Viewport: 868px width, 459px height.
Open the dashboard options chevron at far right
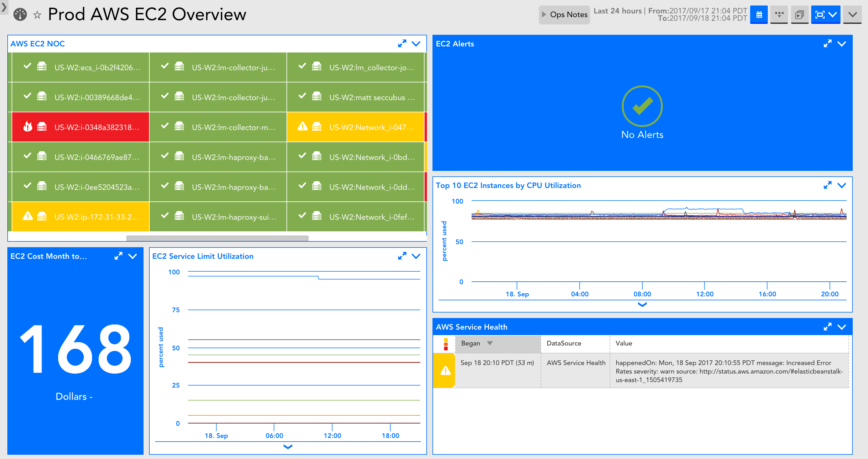point(852,14)
